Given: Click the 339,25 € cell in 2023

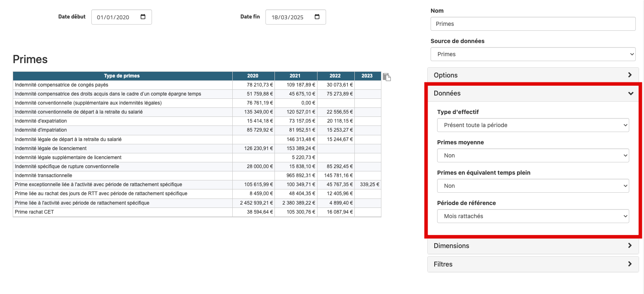Looking at the screenshot, I should [368, 185].
